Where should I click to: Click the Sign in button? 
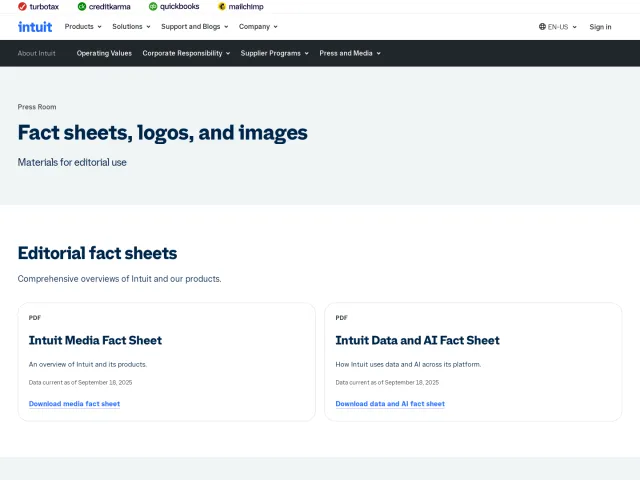(x=600, y=27)
